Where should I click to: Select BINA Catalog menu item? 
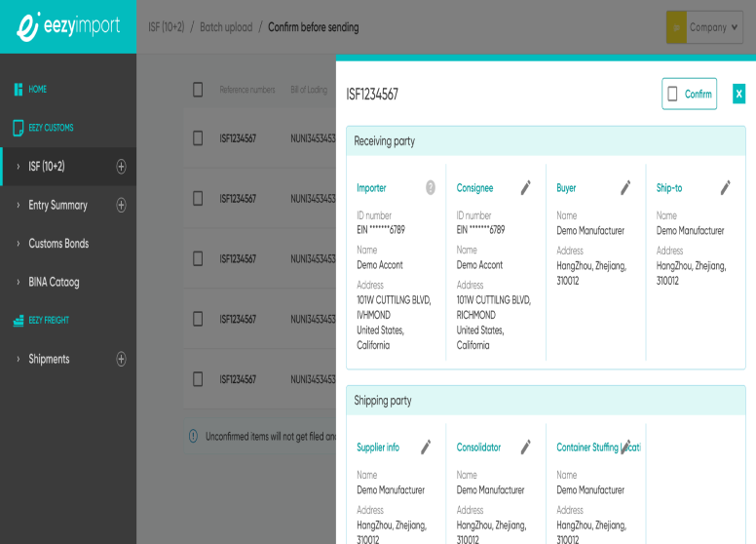(x=54, y=282)
